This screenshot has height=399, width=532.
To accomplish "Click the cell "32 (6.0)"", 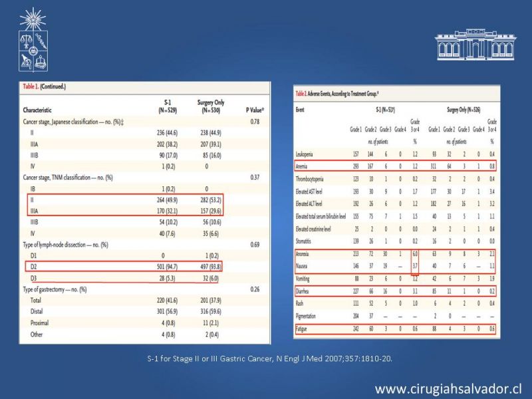I will (211, 278).
